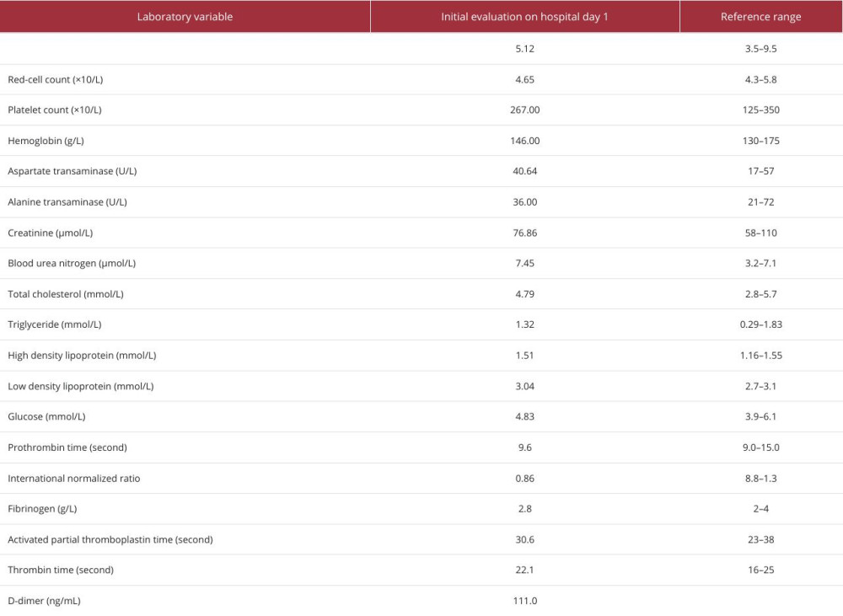Click the 'Total cholesterol (mmol/L)' label
Image resolution: width=843 pixels, height=616 pixels.
[x=66, y=294]
